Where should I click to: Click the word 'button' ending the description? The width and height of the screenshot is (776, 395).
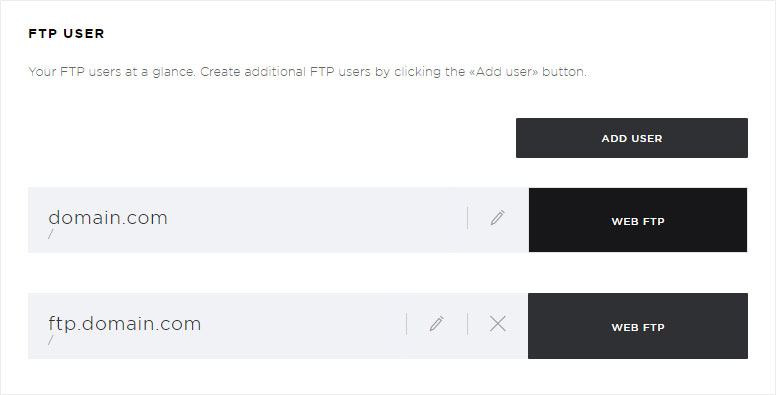tap(563, 72)
